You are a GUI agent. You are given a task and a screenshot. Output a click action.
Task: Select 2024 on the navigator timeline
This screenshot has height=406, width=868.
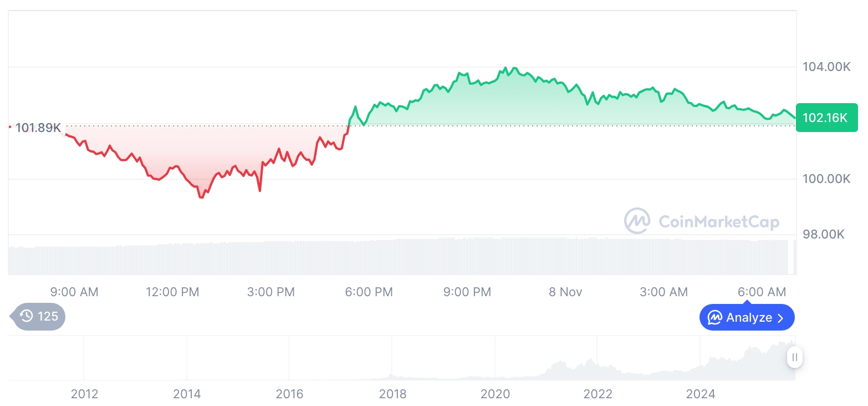pos(701,394)
